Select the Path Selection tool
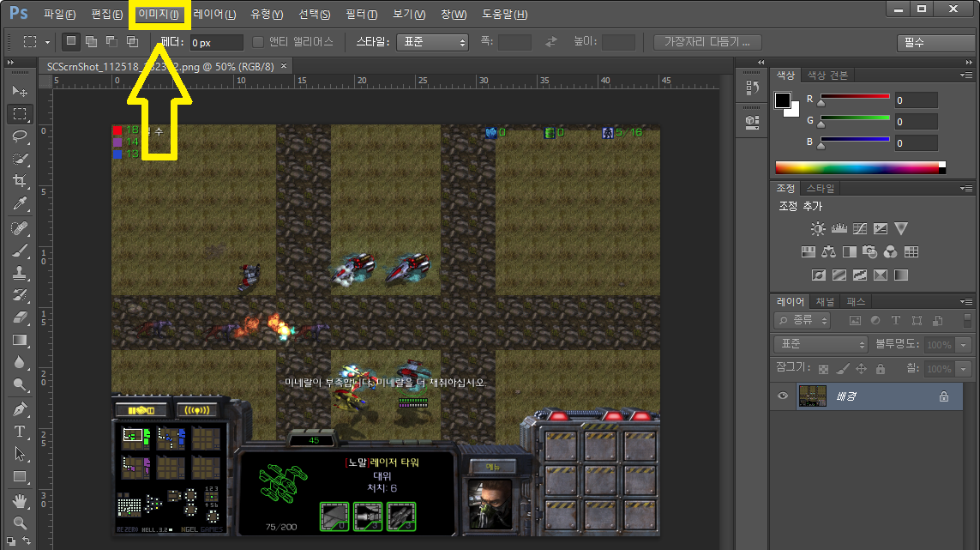The image size is (980, 550). (20, 454)
